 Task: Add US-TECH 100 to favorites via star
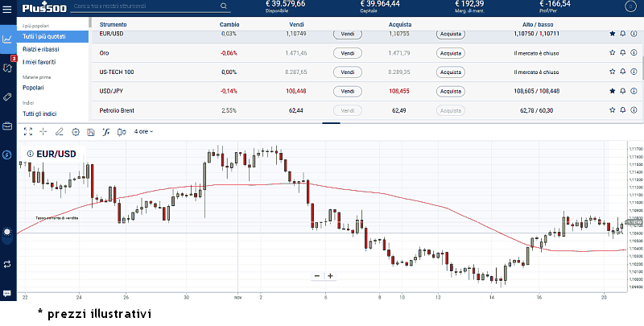point(612,72)
